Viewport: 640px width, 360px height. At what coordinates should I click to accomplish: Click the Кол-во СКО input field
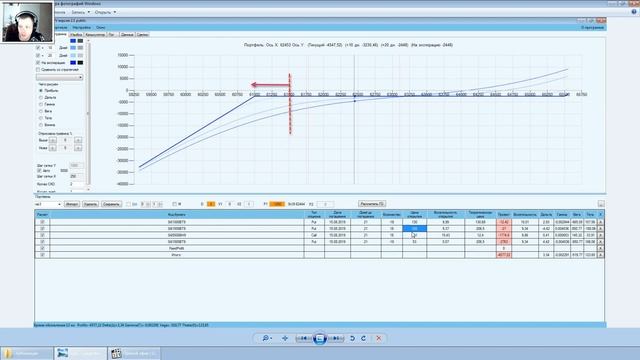click(76, 184)
